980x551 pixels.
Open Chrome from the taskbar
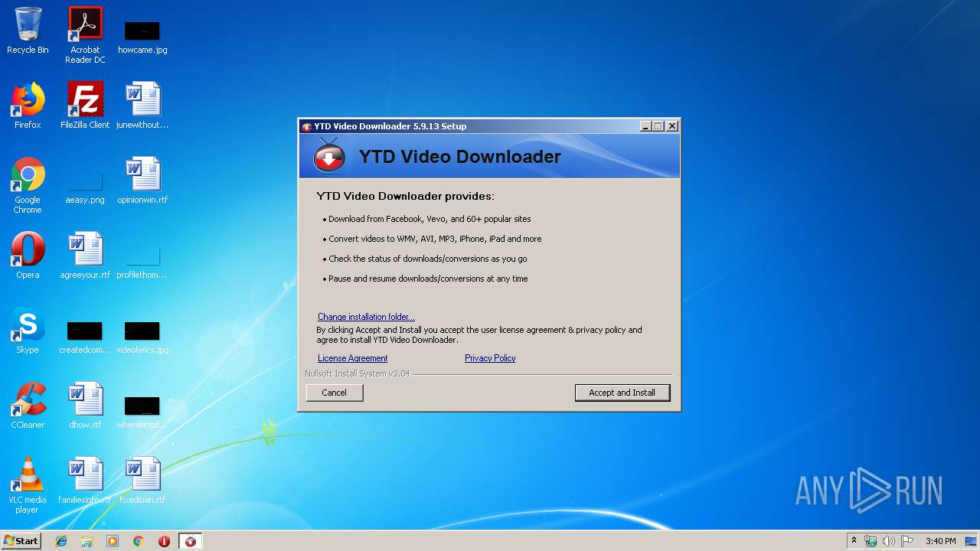139,541
